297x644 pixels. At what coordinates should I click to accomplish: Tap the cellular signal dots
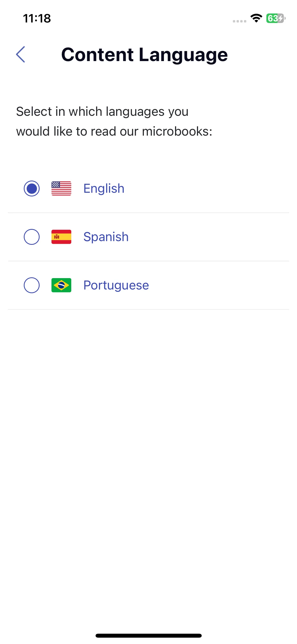tap(239, 21)
